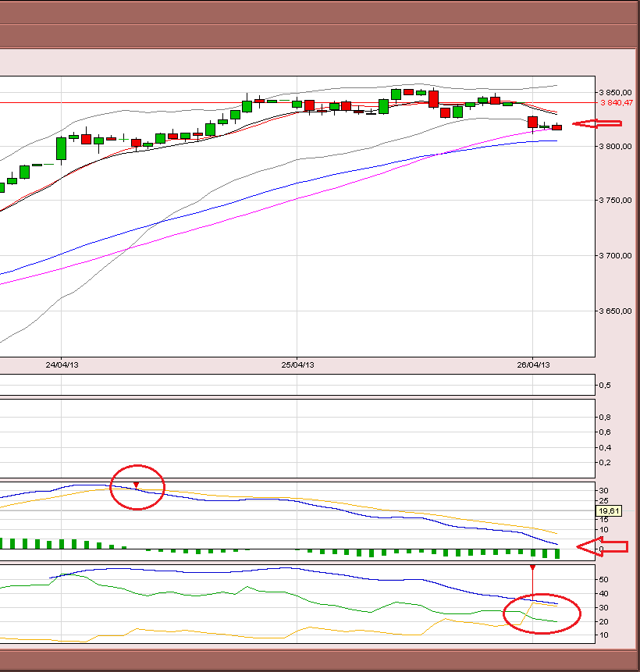This screenshot has width=640, height=672.
Task: Click the 3 800,00 price axis label
Action: click(x=615, y=147)
